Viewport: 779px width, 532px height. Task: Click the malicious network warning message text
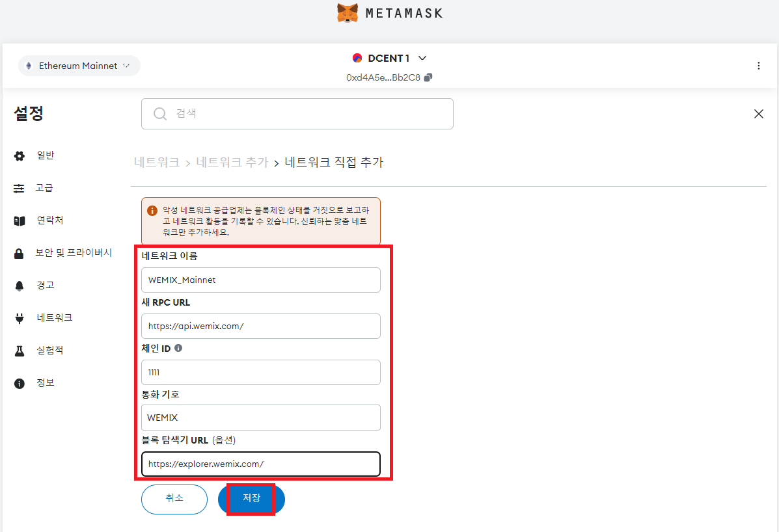[x=266, y=221]
